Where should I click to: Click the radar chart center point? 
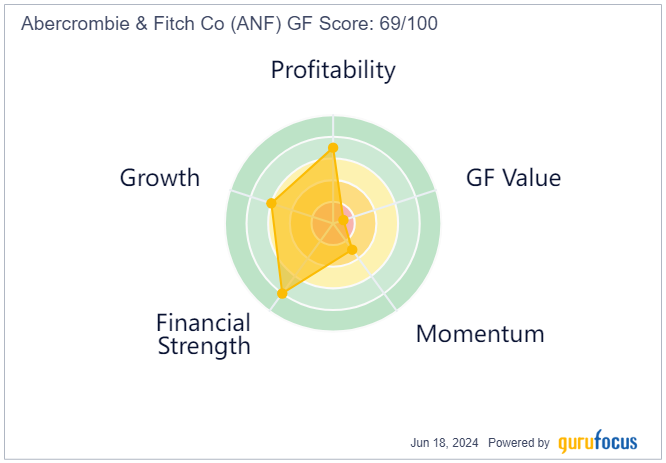coord(333,223)
